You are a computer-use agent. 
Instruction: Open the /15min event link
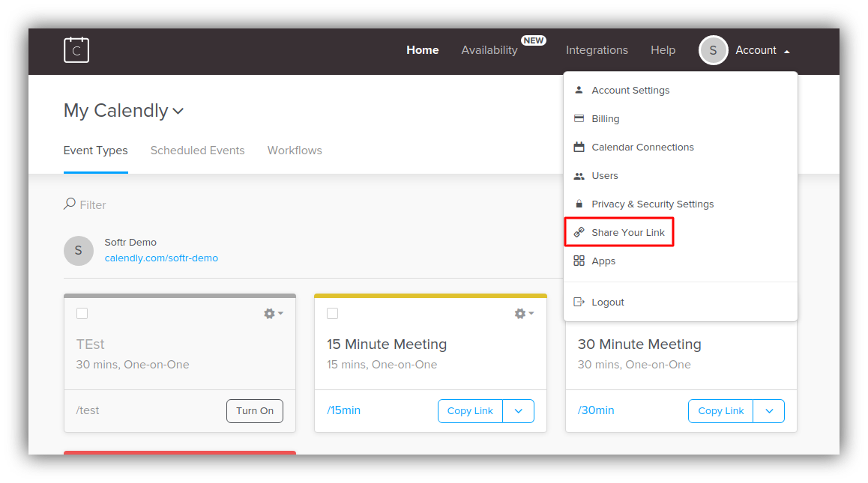343,410
